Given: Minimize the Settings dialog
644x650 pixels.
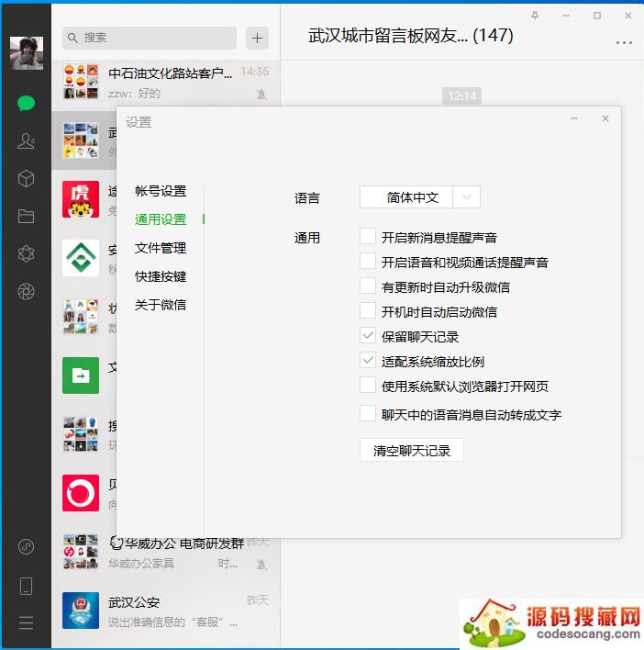Looking at the screenshot, I should [x=574, y=118].
